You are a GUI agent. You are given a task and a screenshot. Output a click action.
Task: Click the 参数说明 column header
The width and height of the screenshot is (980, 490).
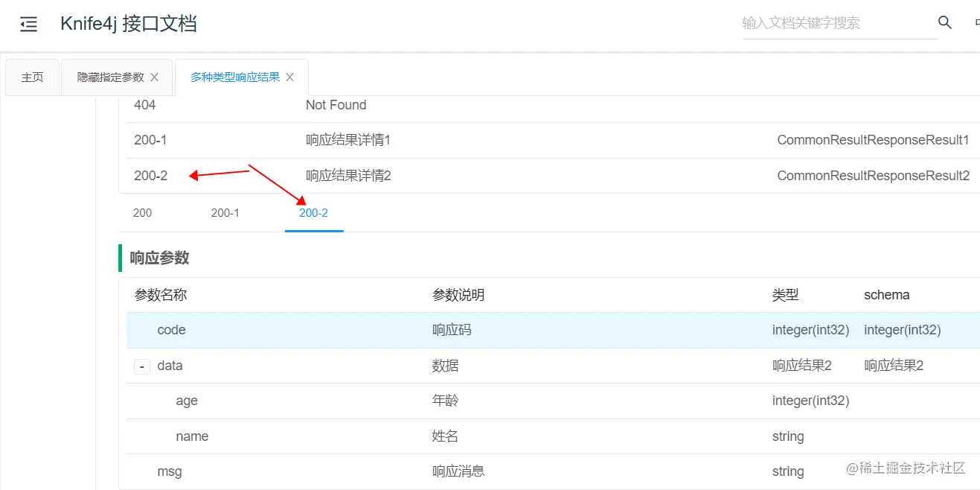pos(458,295)
